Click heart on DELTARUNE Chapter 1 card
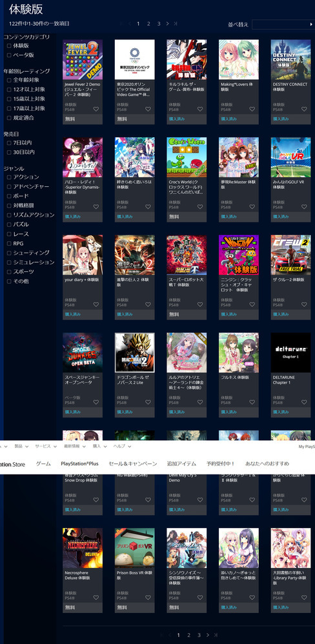 pyautogui.click(x=304, y=402)
